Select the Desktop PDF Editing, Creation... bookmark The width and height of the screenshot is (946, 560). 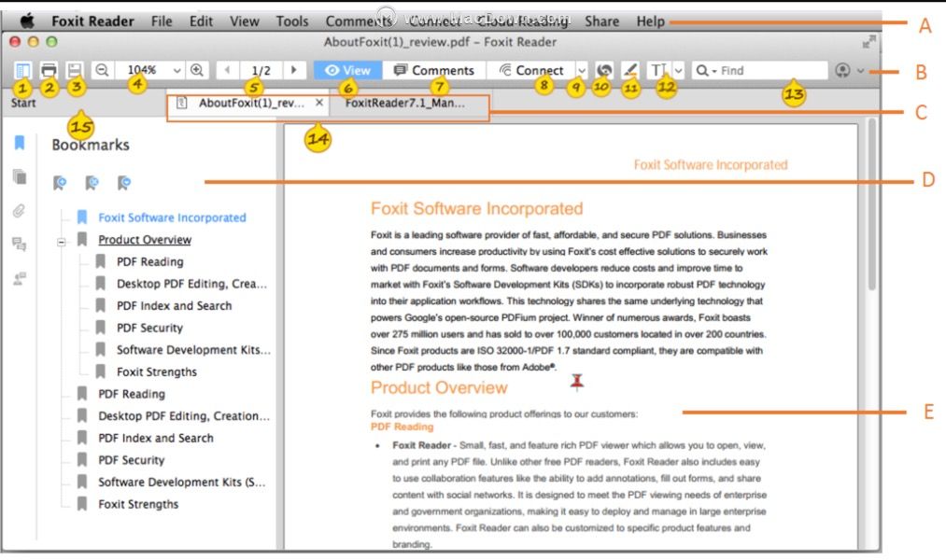pyautogui.click(x=183, y=416)
